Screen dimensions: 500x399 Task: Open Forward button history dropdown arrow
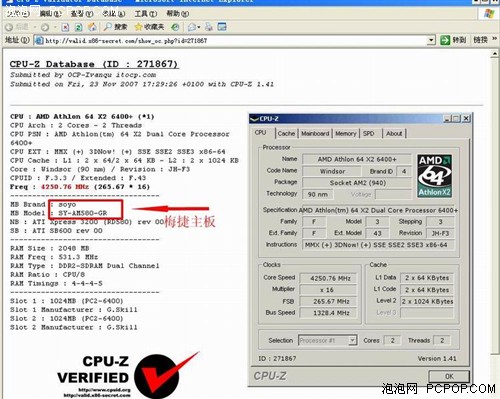click(55, 27)
